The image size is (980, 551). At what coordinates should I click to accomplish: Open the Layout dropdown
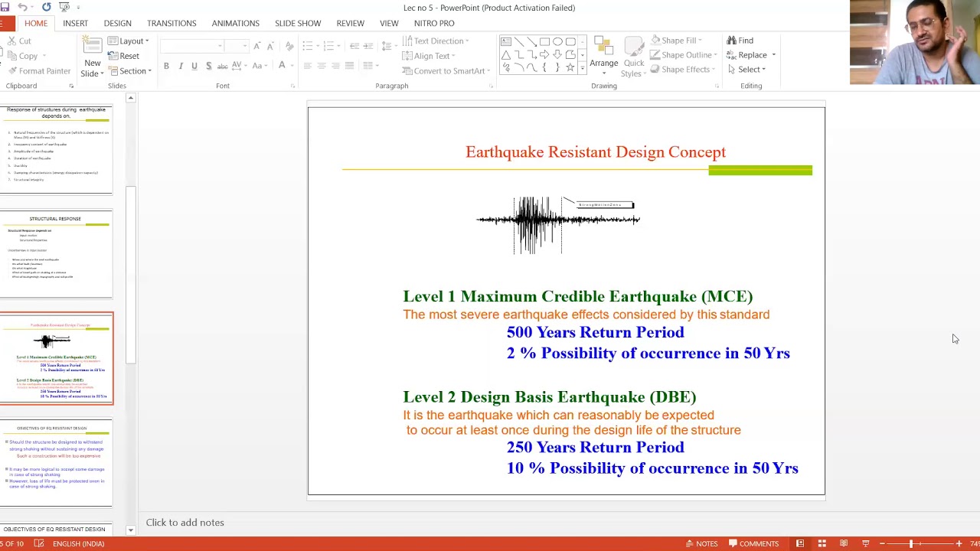127,41
